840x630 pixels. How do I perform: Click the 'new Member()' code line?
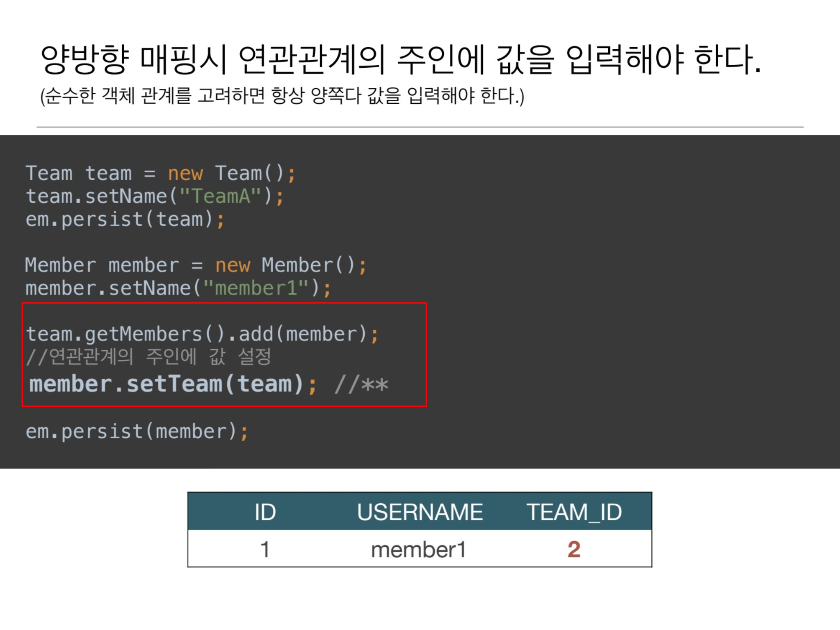tap(195, 265)
